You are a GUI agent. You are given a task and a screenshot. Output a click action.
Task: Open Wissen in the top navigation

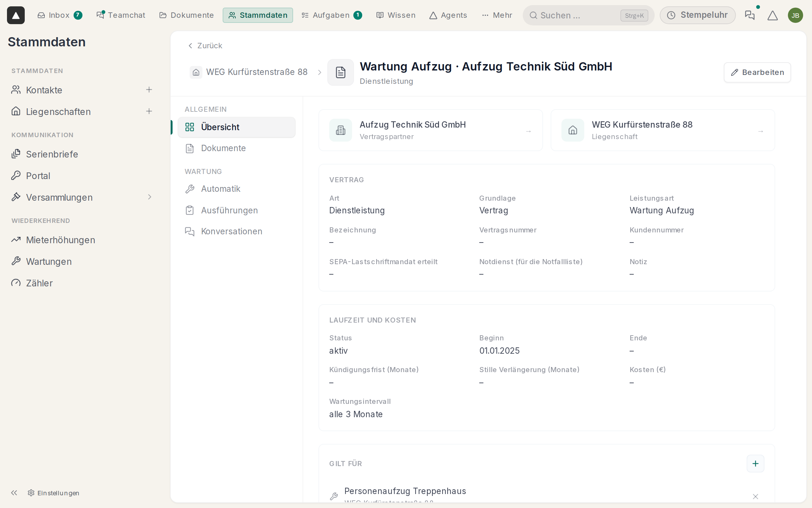[396, 15]
